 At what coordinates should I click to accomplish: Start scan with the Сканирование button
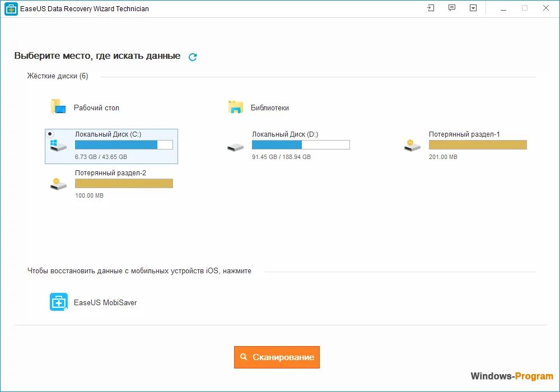pyautogui.click(x=277, y=357)
